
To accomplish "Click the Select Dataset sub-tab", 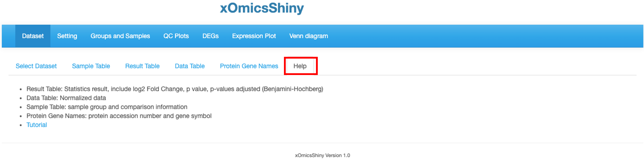I will click(36, 66).
